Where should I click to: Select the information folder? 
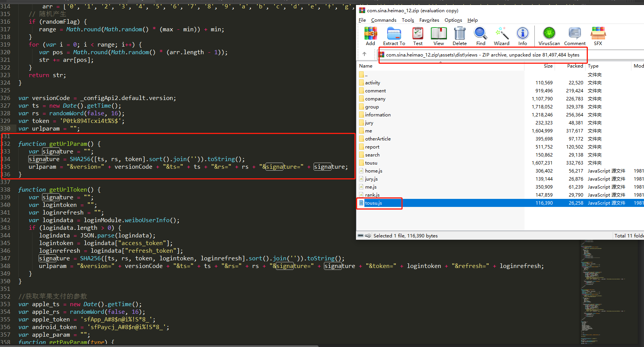tap(500, 115)
